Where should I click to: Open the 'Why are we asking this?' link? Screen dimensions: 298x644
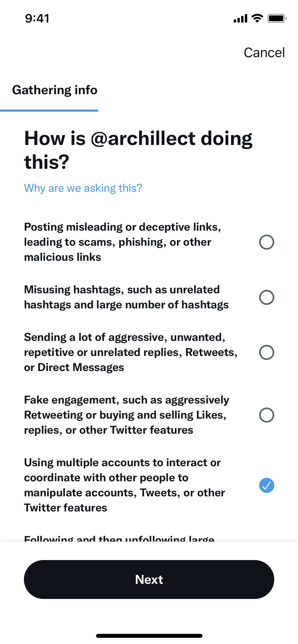tap(83, 188)
